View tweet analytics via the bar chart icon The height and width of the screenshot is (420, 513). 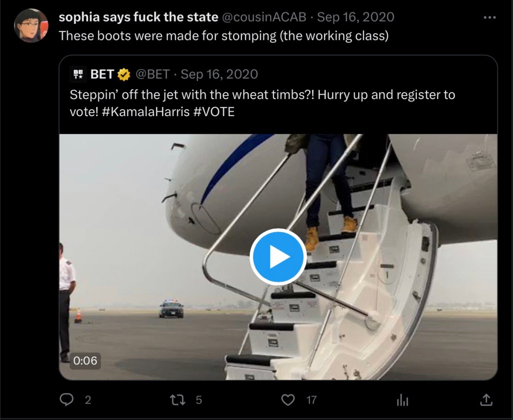tap(402, 399)
